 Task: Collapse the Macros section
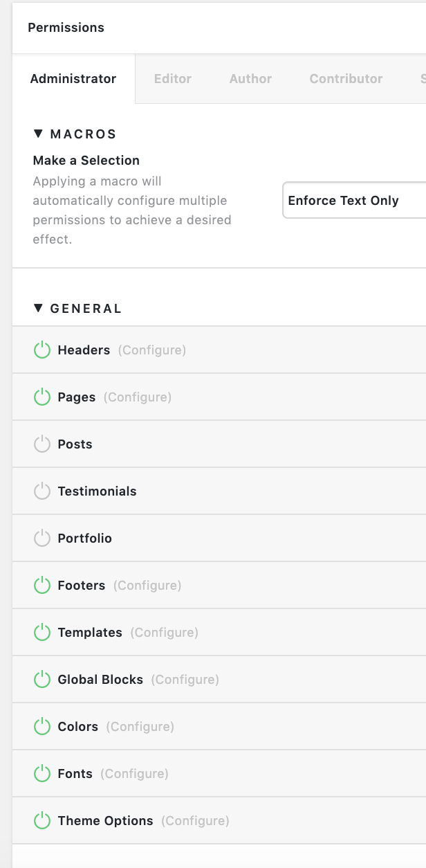(x=39, y=134)
